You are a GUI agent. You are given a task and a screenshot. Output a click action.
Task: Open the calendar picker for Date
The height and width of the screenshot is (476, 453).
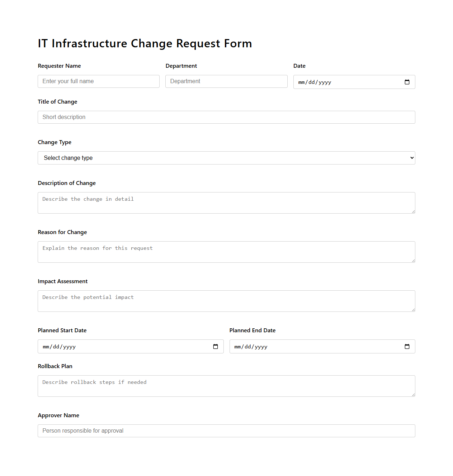coord(407,82)
